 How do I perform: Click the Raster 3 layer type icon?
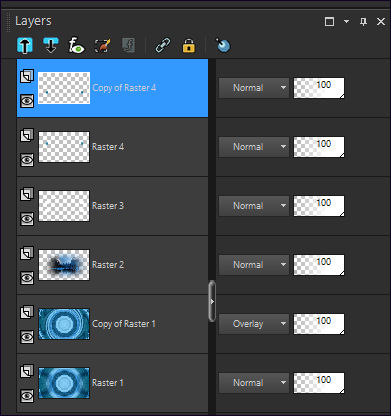[x=27, y=194]
